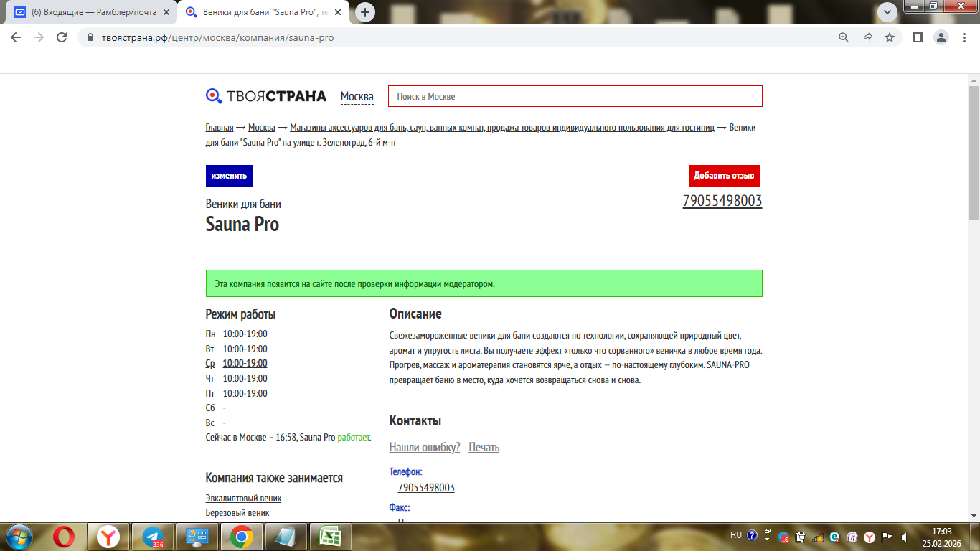Click the moderator review notice banner

coord(484,283)
